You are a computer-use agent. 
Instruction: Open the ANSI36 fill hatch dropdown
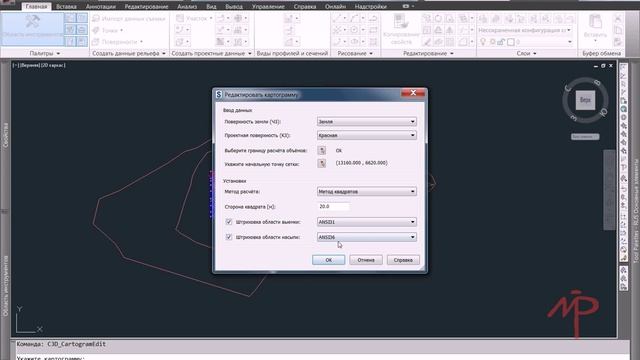[367, 237]
